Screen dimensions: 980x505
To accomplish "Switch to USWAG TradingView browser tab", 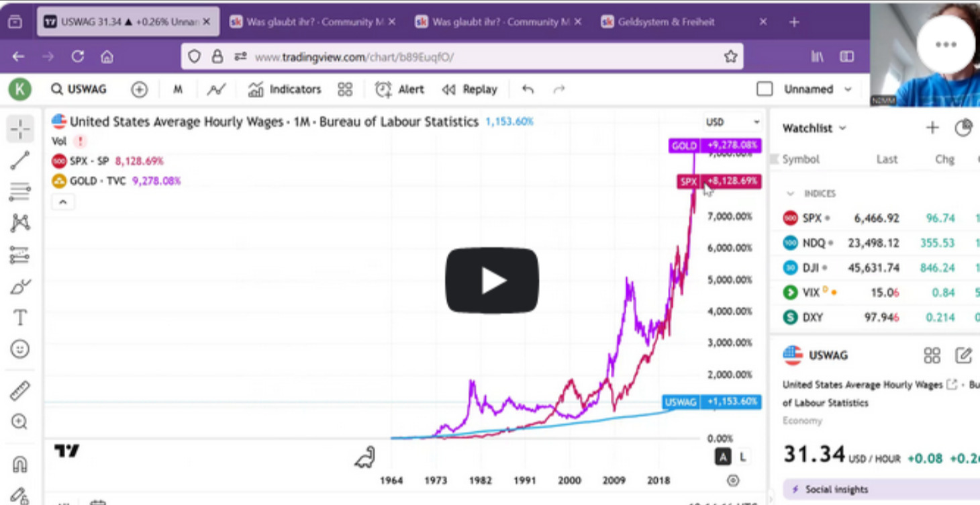I will pos(128,21).
